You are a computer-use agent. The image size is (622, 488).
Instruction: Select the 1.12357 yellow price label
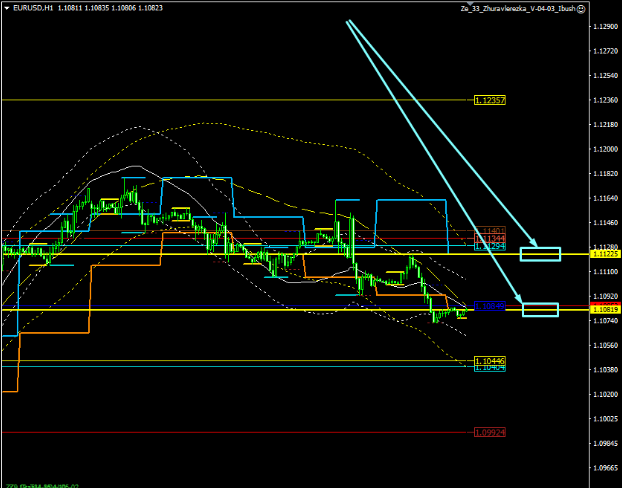(x=488, y=100)
